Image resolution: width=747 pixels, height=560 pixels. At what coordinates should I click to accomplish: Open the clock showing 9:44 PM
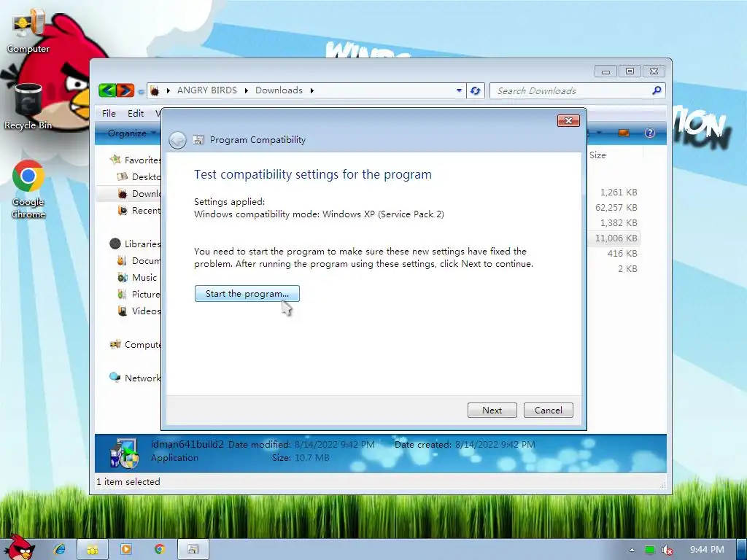click(706, 550)
